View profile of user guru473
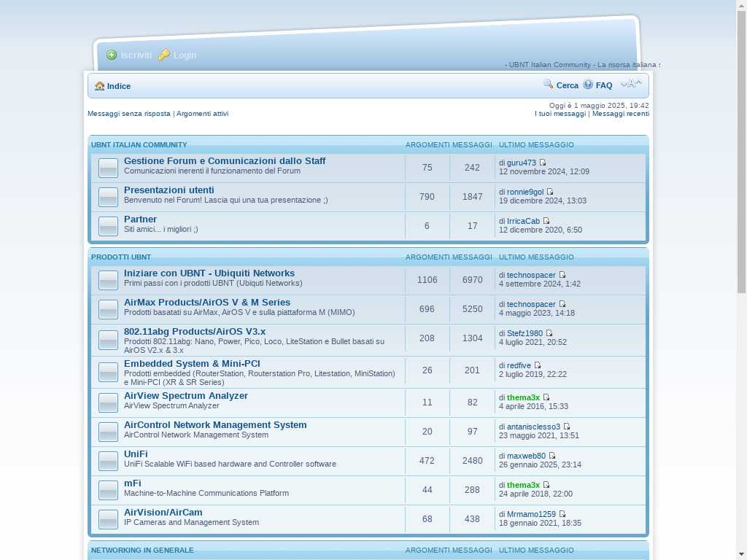The height and width of the screenshot is (560, 747). [x=521, y=163]
